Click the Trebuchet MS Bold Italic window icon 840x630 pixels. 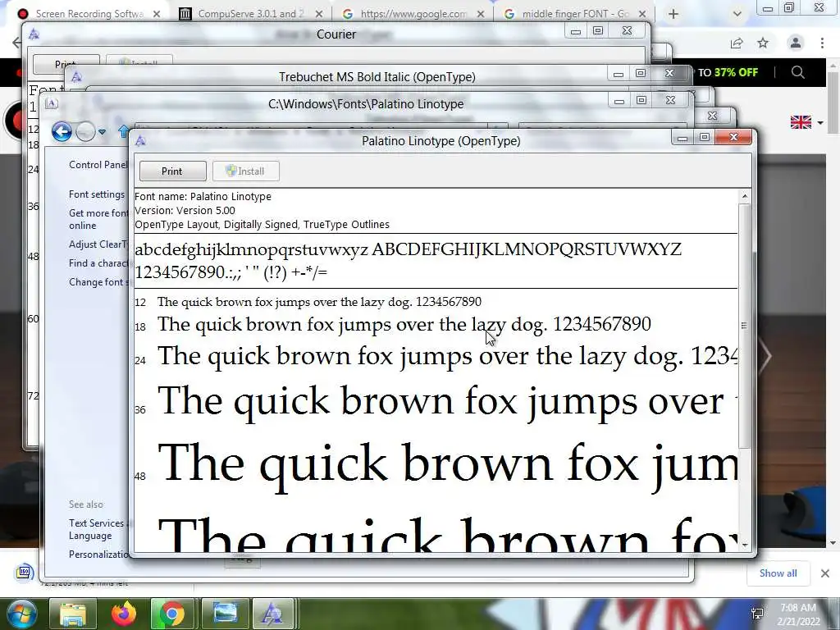76,77
